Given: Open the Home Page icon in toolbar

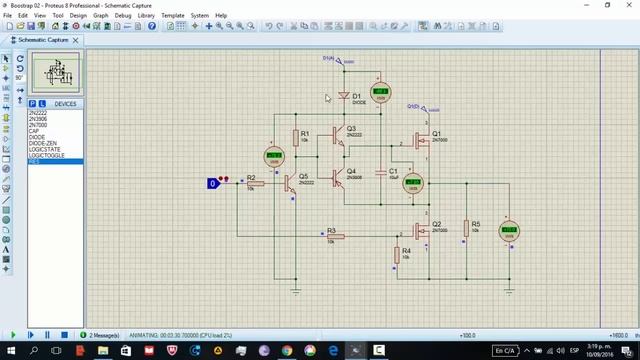Looking at the screenshot, I should click(x=55, y=26).
